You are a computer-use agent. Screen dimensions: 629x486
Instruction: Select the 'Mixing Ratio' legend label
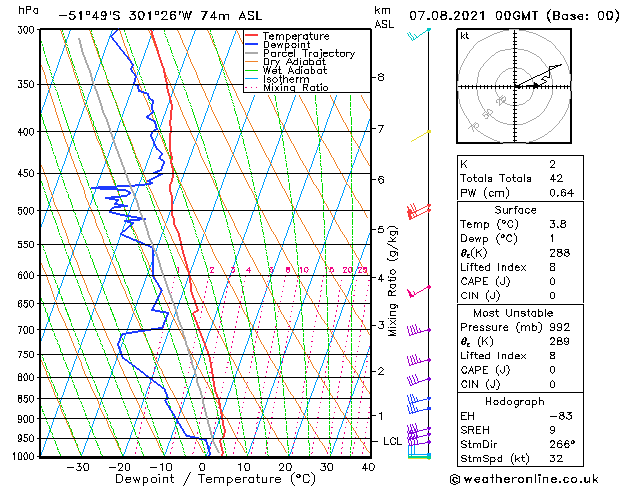tap(296, 87)
